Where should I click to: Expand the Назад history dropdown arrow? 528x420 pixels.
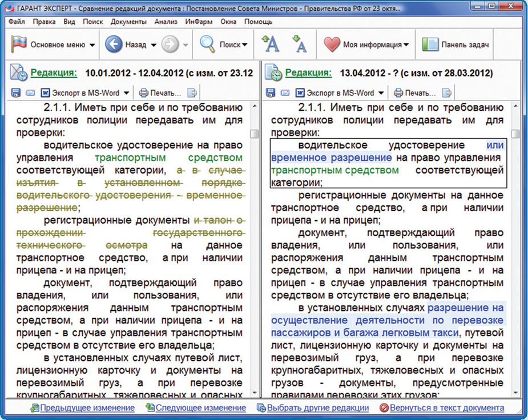pyautogui.click(x=154, y=45)
